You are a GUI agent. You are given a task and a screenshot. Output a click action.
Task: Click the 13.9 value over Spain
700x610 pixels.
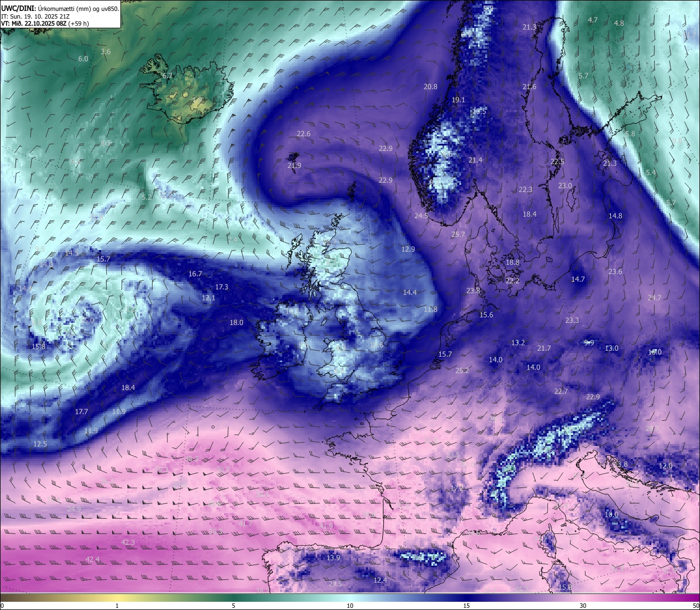(333, 558)
